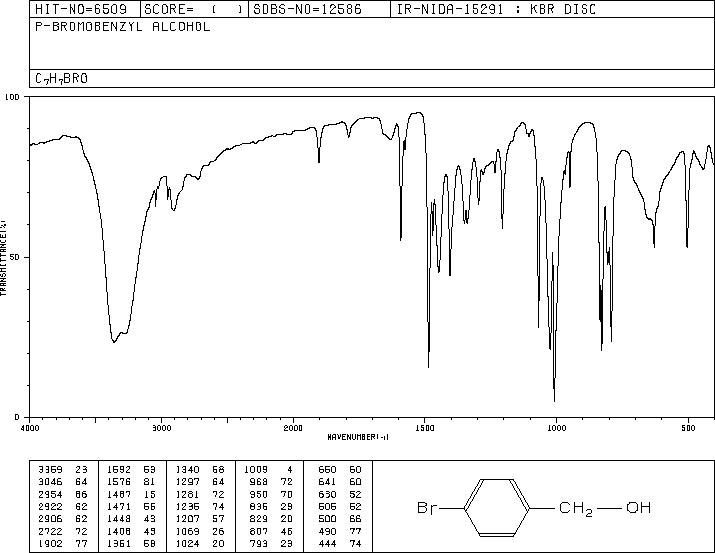Select peak table entry 1009
This screenshot has width=715, height=553.
pyautogui.click(x=256, y=470)
